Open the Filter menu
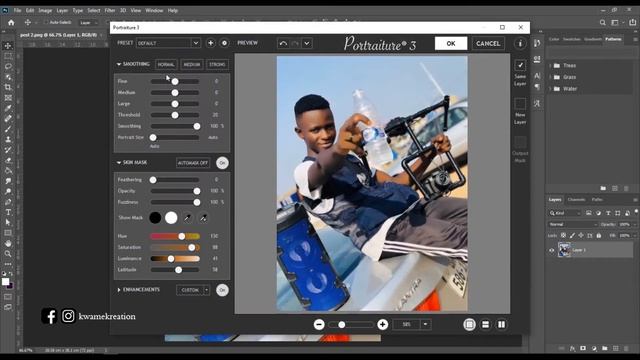This screenshot has width=640, height=360. (x=110, y=10)
